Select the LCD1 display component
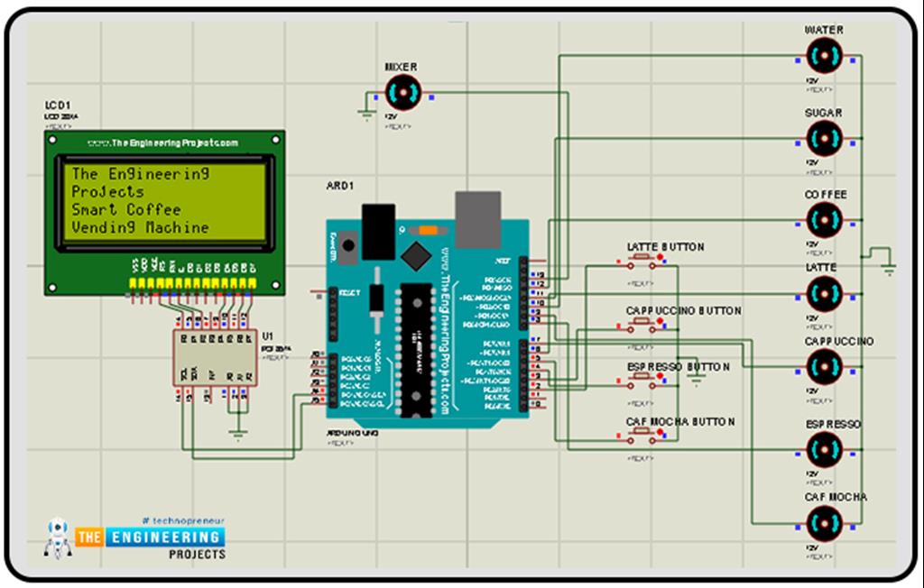Viewport: 924px width, 588px height. (x=162, y=212)
